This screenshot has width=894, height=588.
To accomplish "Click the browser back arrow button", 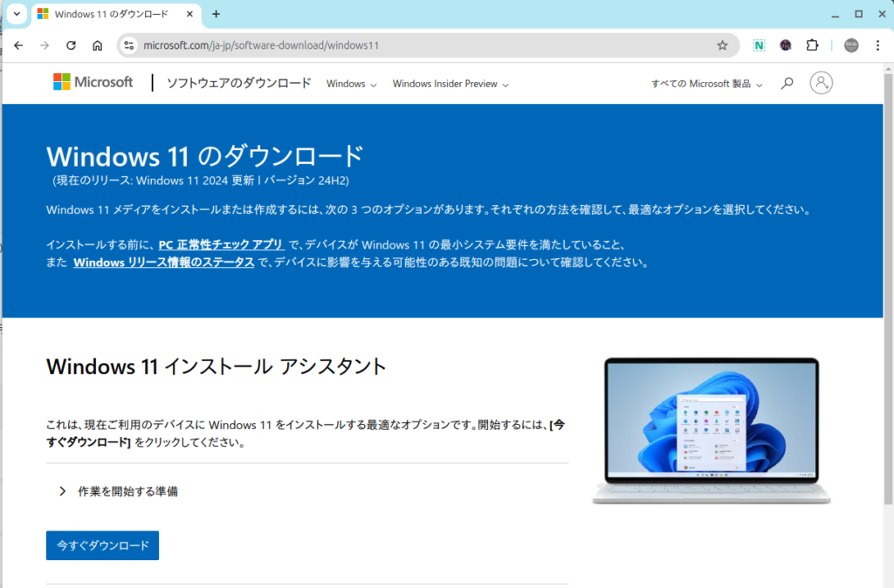I will point(18,45).
